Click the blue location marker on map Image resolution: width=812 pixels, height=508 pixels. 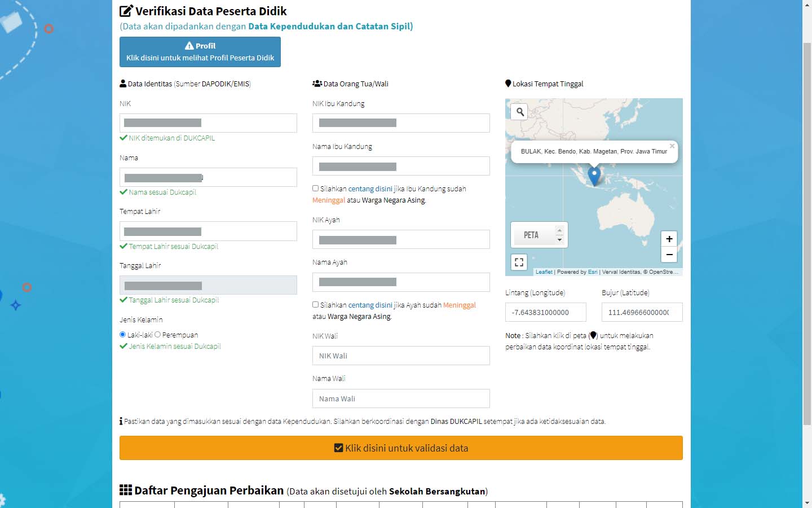[x=594, y=176]
